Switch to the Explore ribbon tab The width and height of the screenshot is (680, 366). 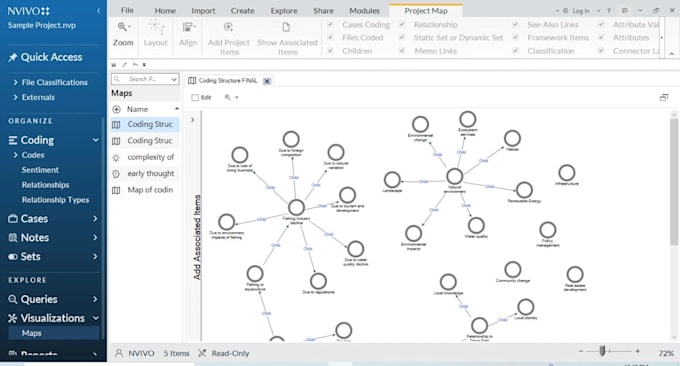(x=284, y=11)
